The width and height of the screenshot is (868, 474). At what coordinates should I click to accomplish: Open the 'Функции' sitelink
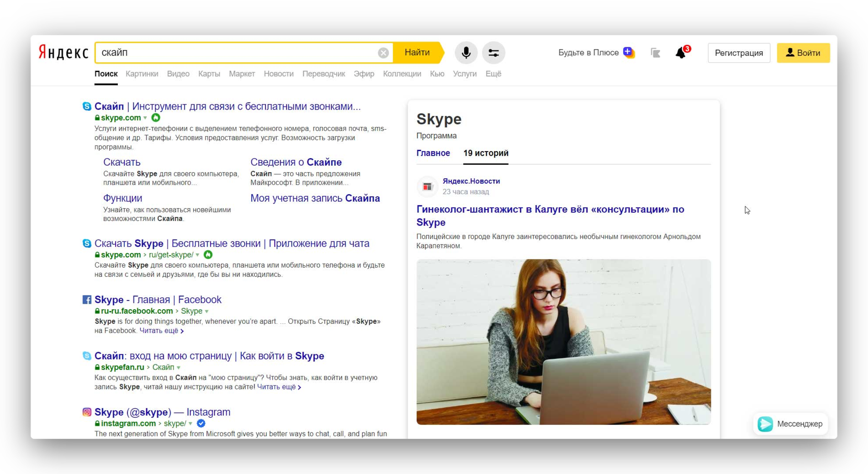click(122, 198)
